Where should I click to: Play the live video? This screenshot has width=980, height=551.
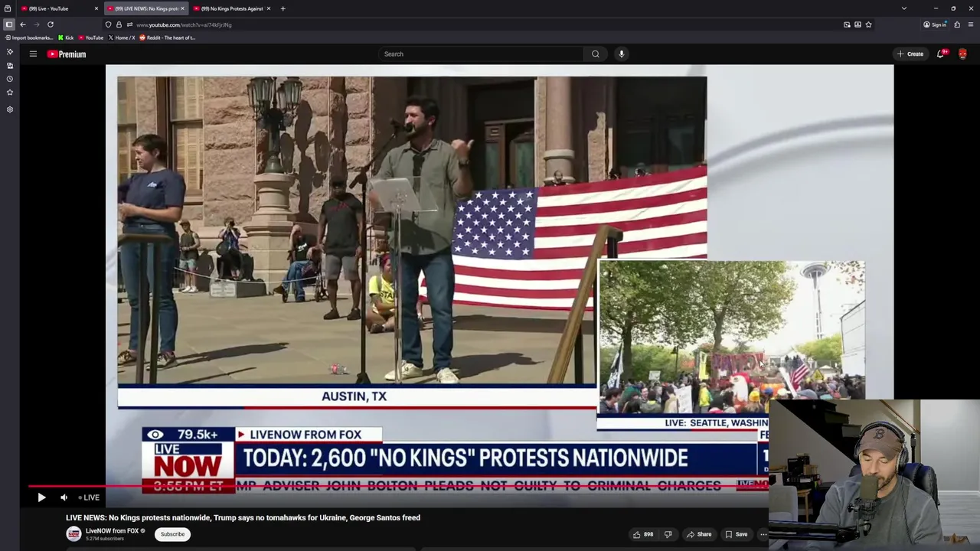click(41, 497)
